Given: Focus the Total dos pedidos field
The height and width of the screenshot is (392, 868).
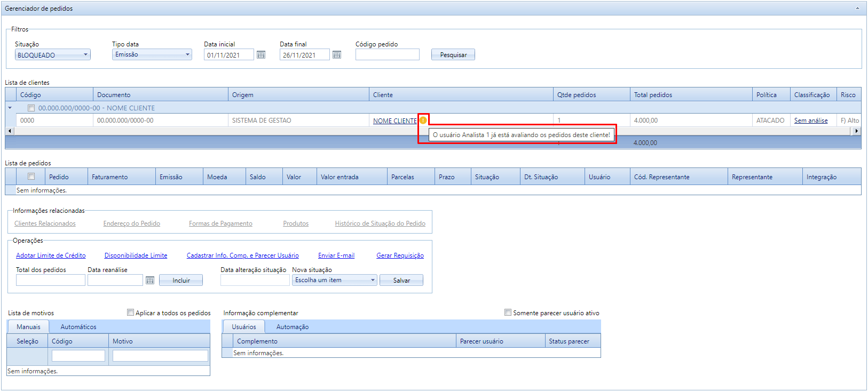Looking at the screenshot, I should tap(51, 280).
